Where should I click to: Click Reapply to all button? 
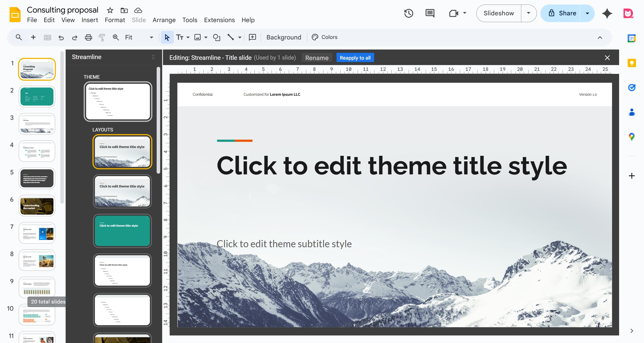355,58
